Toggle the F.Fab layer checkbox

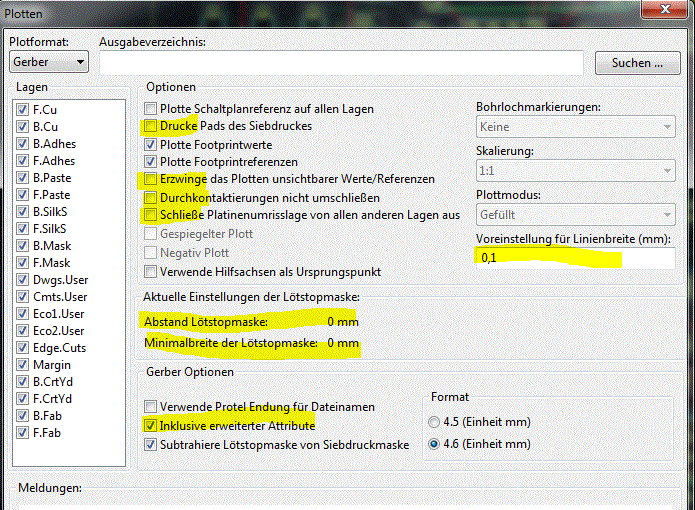coord(22,432)
